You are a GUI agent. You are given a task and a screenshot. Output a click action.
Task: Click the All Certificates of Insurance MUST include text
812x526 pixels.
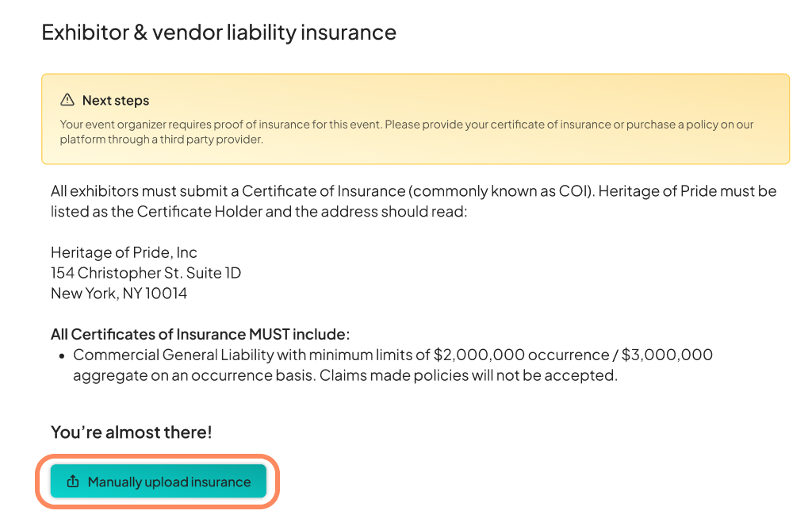pos(200,334)
